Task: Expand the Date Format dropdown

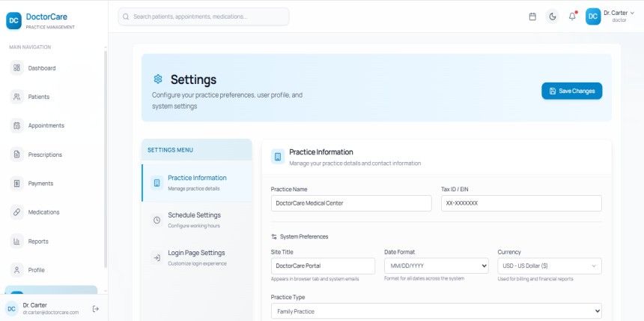Action: [x=436, y=266]
